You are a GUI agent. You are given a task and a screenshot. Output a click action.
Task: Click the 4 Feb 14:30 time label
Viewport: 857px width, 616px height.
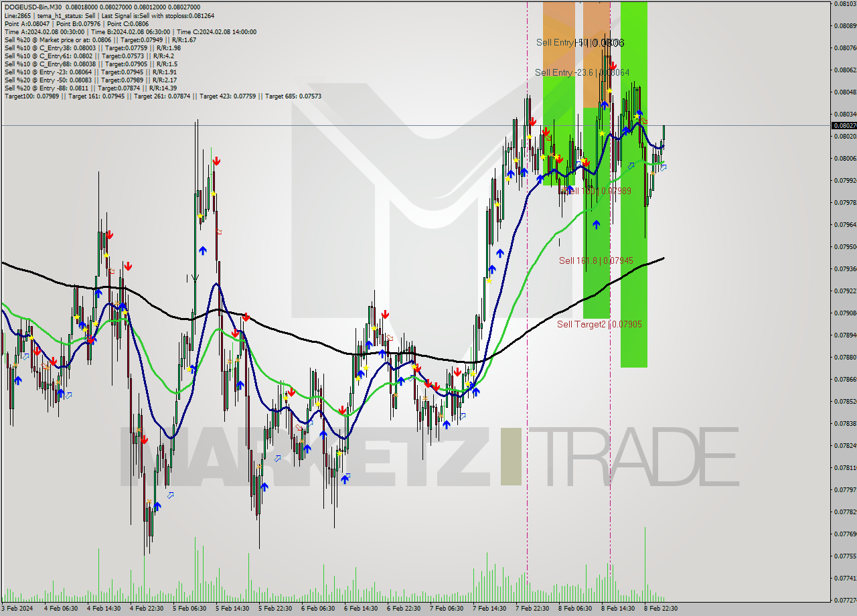(x=103, y=609)
